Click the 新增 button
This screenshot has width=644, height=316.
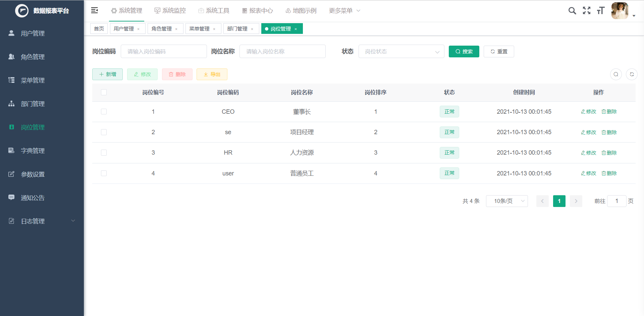pyautogui.click(x=107, y=74)
